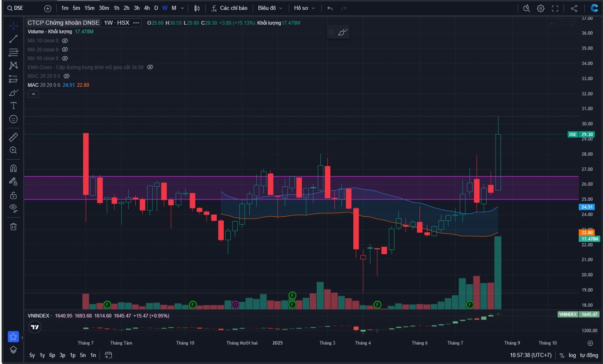603x364 pixels.
Task: Switch to daily D timeframe
Action: point(156,8)
